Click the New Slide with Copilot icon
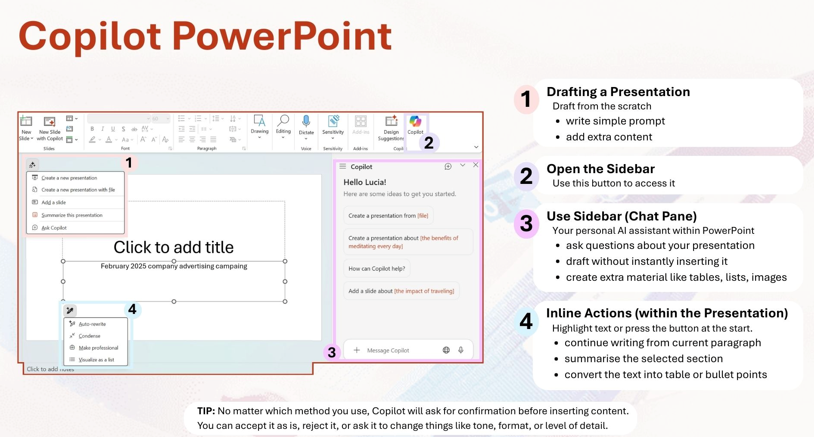This screenshot has height=437, width=814. tap(49, 126)
